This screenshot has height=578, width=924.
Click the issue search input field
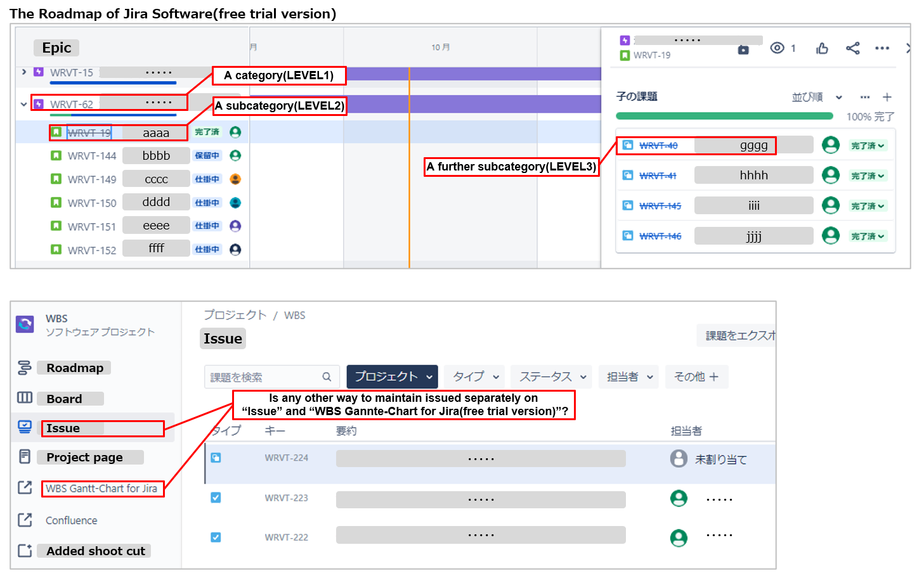click(271, 377)
